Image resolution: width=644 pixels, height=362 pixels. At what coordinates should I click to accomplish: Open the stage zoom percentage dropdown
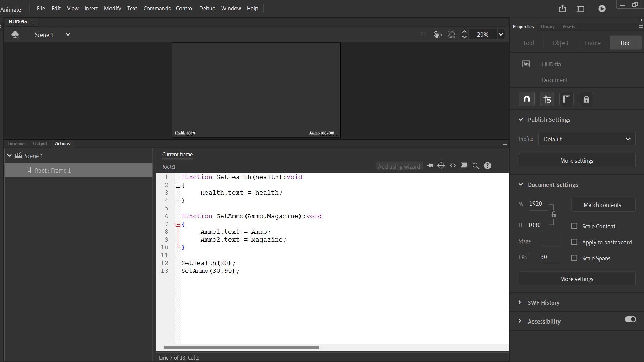click(x=501, y=34)
